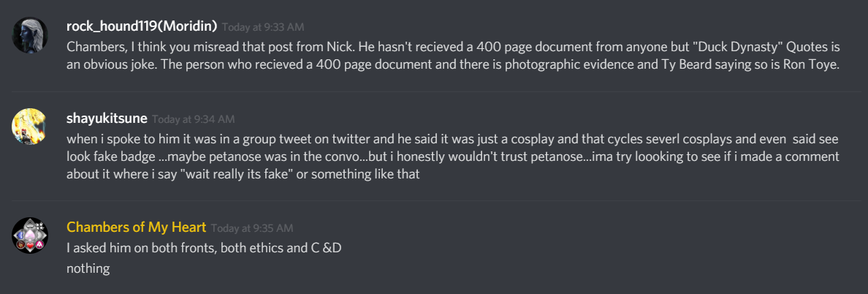Select the rock_hound119(Moridin) username
The image size is (868, 294).
pyautogui.click(x=142, y=26)
